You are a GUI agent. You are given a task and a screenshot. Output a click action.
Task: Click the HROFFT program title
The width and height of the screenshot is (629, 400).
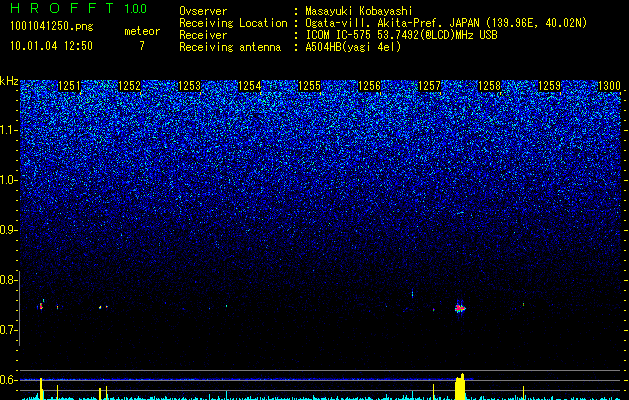point(63,8)
